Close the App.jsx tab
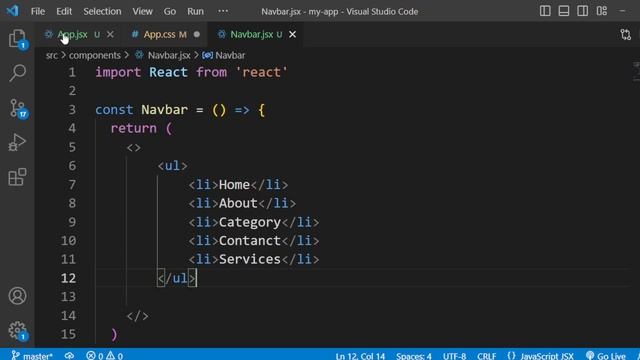Screen dimensions: 640x360 (110, 35)
